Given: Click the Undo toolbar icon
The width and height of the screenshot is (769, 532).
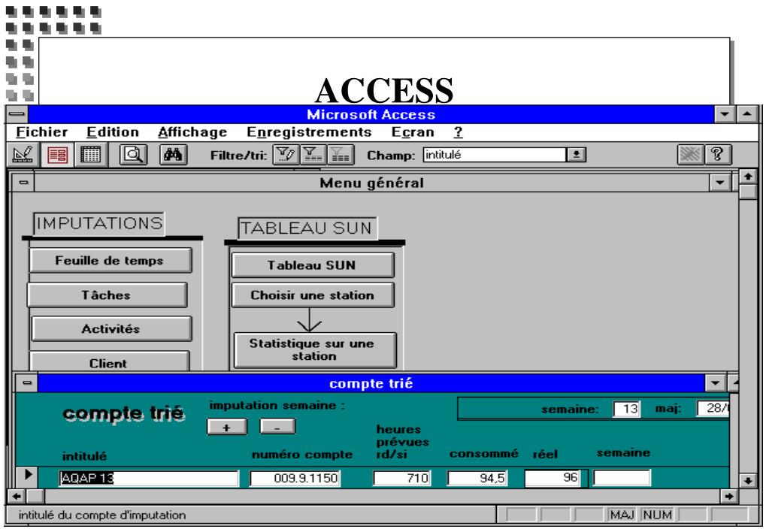Looking at the screenshot, I should pos(690,155).
